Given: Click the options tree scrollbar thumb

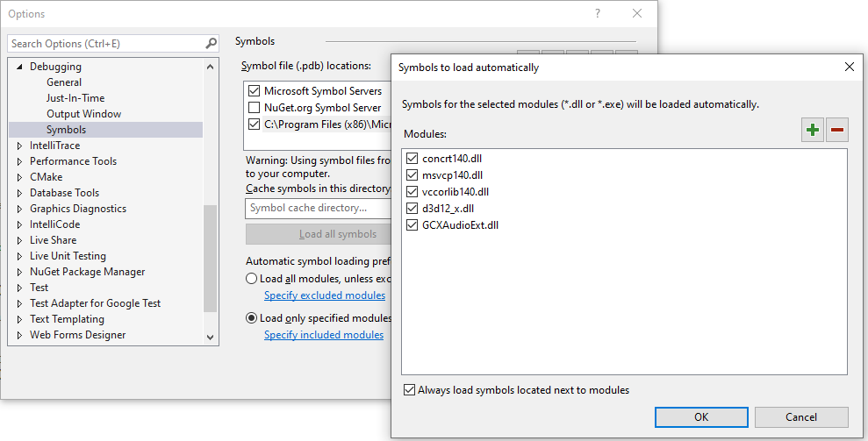Looking at the screenshot, I should pos(210,259).
